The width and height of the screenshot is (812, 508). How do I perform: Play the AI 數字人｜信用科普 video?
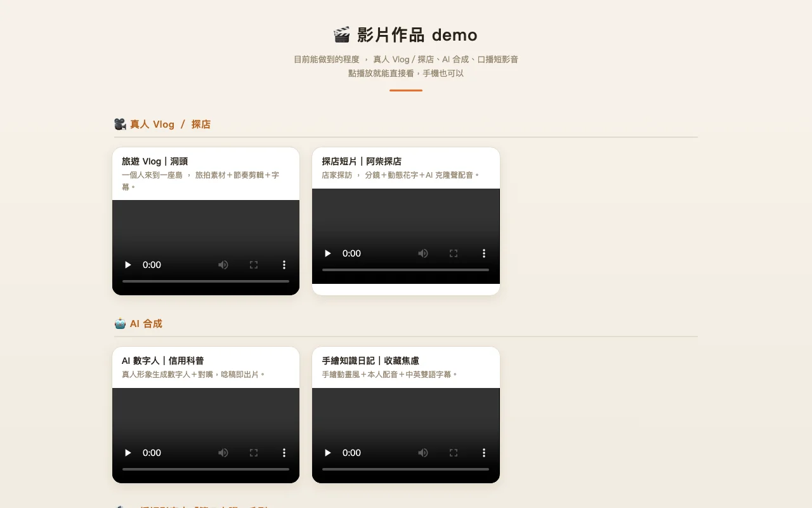coord(128,453)
